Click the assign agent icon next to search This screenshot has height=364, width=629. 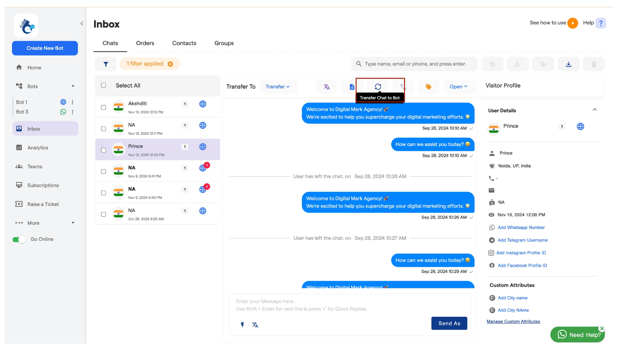pyautogui.click(x=517, y=64)
